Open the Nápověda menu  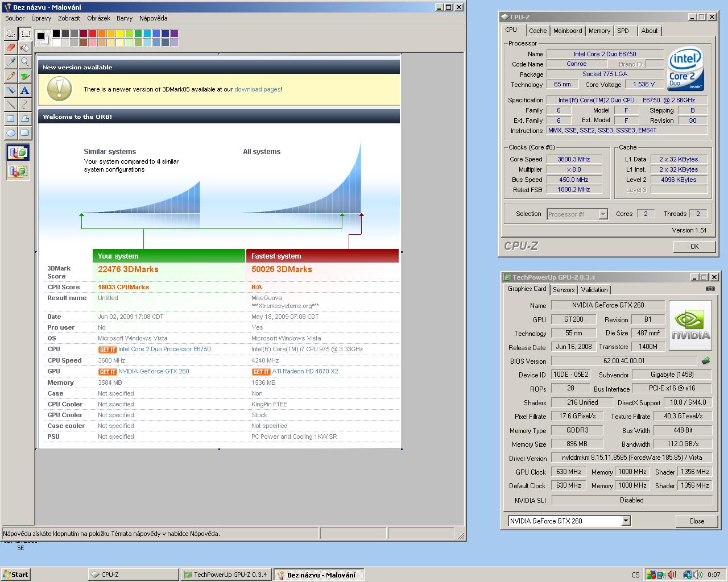pyautogui.click(x=153, y=18)
